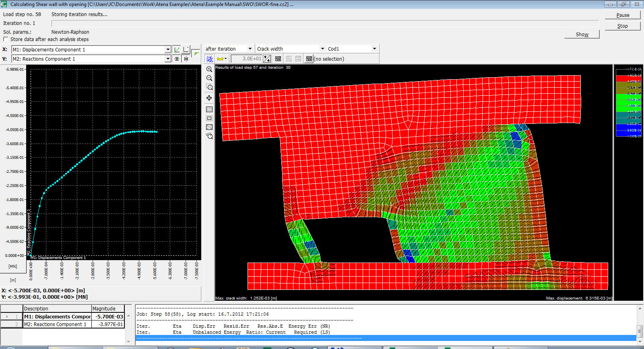Screen dimensions: 644x349
Task: Click the Job: Step 58(58) log line
Action: 202,314
